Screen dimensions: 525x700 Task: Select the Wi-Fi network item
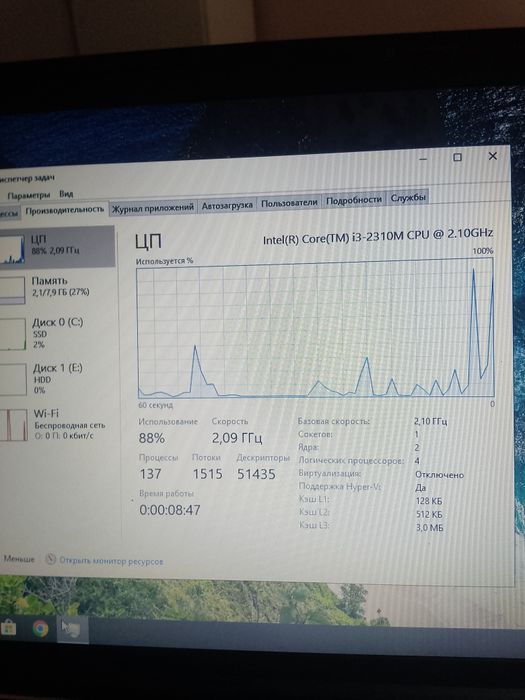pyautogui.click(x=57, y=424)
